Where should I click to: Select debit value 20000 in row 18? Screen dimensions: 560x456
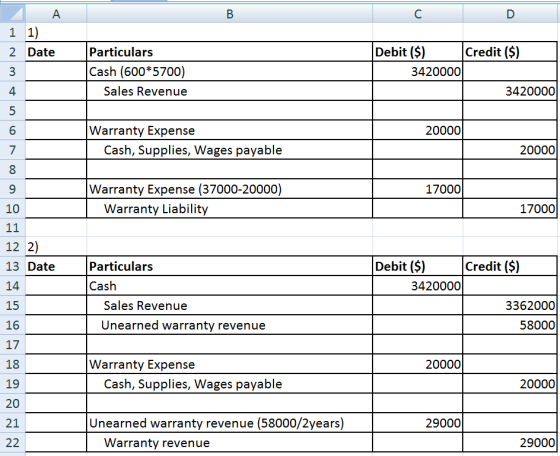[x=418, y=364]
